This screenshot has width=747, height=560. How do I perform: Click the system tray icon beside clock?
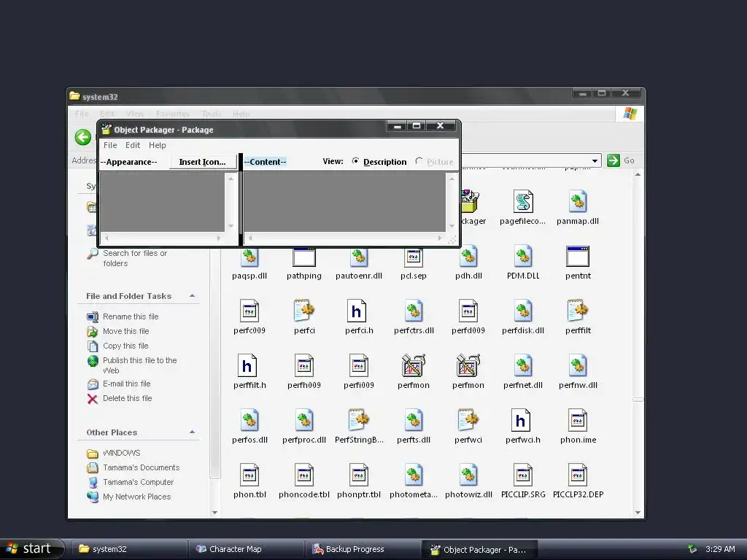(x=692, y=549)
